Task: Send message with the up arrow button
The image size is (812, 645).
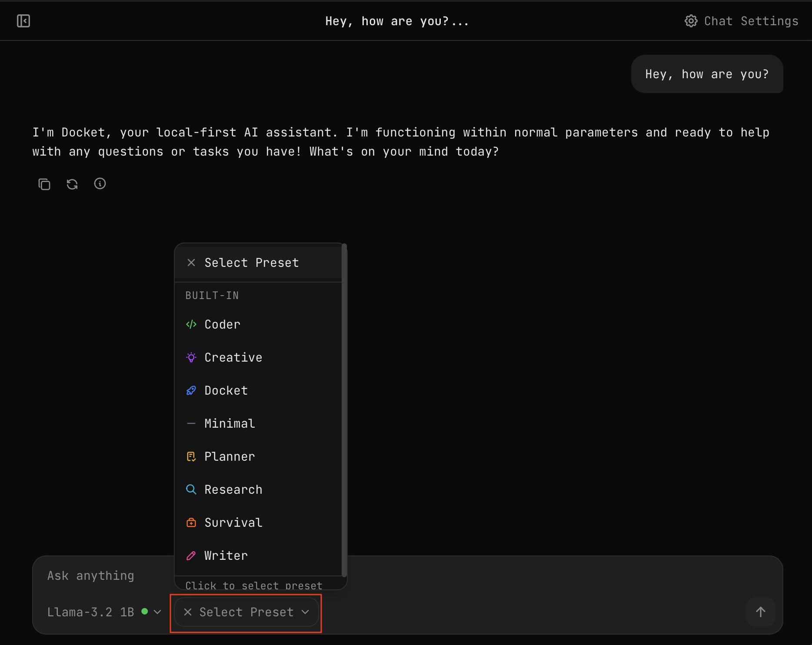Action: [x=760, y=612]
